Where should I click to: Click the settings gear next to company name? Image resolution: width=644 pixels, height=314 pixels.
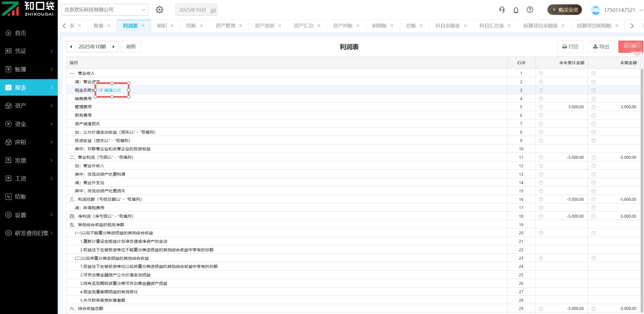(160, 10)
